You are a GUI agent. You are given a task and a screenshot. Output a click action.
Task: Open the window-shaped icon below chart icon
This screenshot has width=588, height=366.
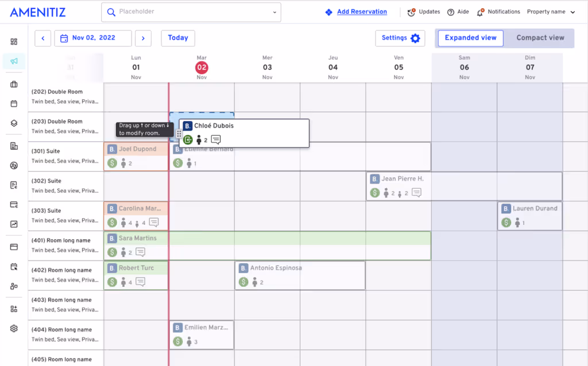coord(14,247)
